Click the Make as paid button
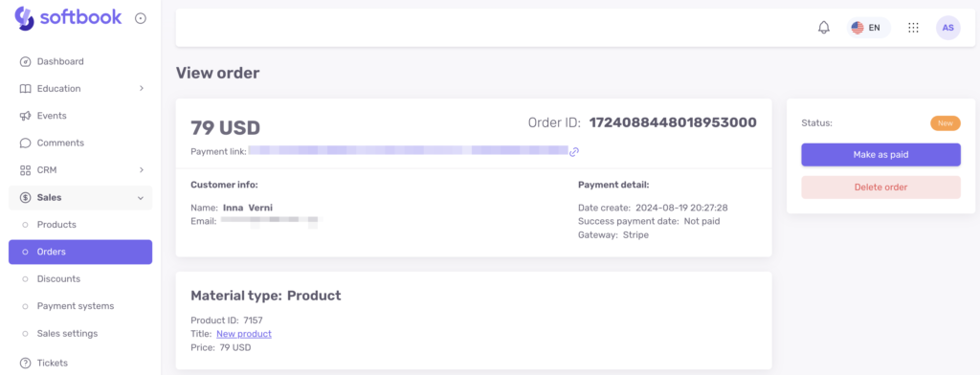This screenshot has height=375, width=980. tap(880, 155)
